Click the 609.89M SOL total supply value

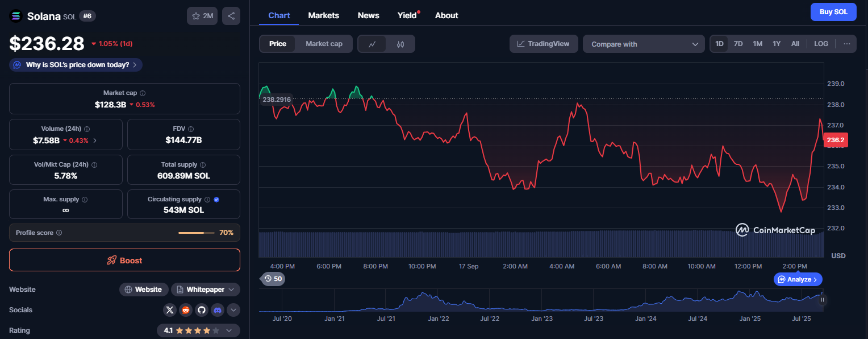(x=183, y=176)
